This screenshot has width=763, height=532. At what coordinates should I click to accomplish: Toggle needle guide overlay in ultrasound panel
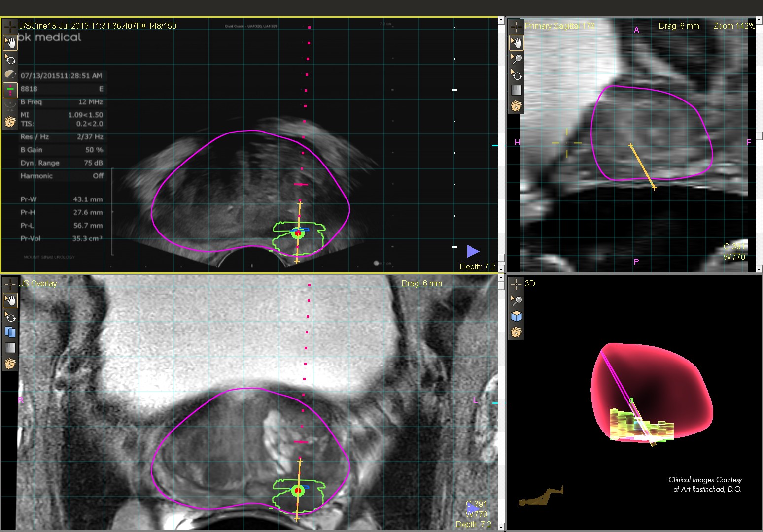10,90
